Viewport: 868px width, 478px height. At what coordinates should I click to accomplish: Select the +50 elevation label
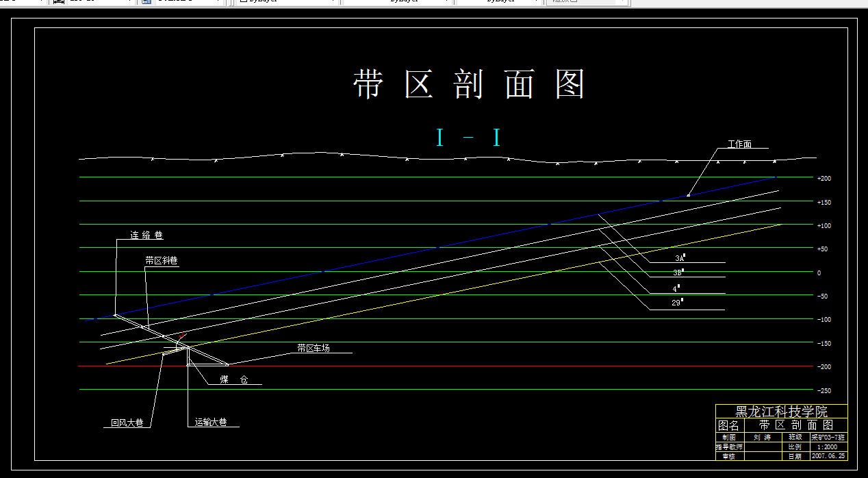point(822,249)
